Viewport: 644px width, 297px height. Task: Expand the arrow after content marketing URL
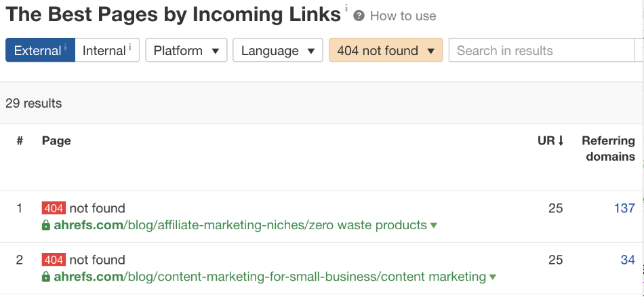[x=492, y=277]
